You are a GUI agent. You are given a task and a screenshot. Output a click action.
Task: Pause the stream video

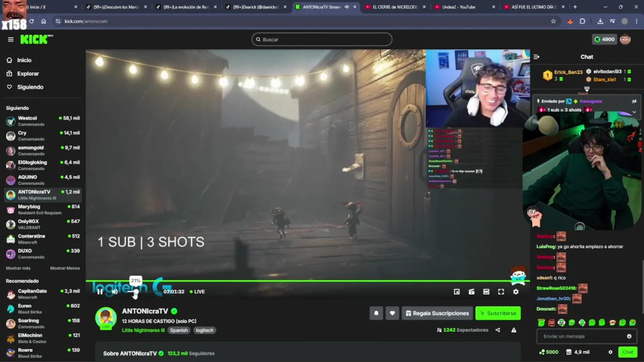(x=100, y=292)
